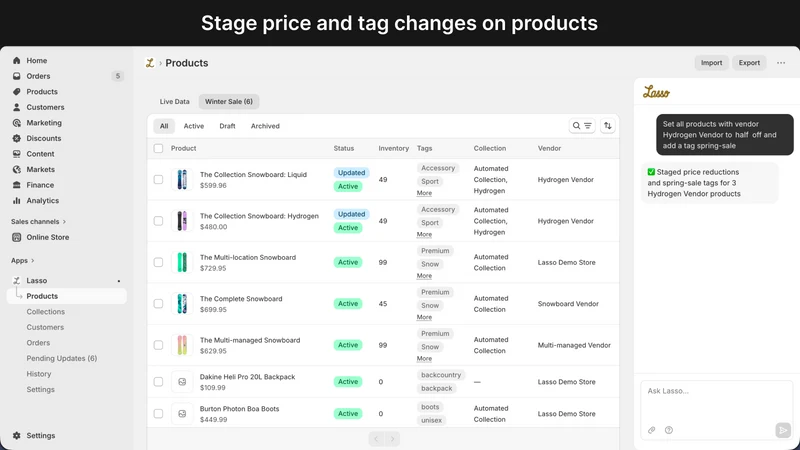Open Lasso Orders submenu item
Image resolution: width=800 pixels, height=450 pixels.
pyautogui.click(x=38, y=343)
